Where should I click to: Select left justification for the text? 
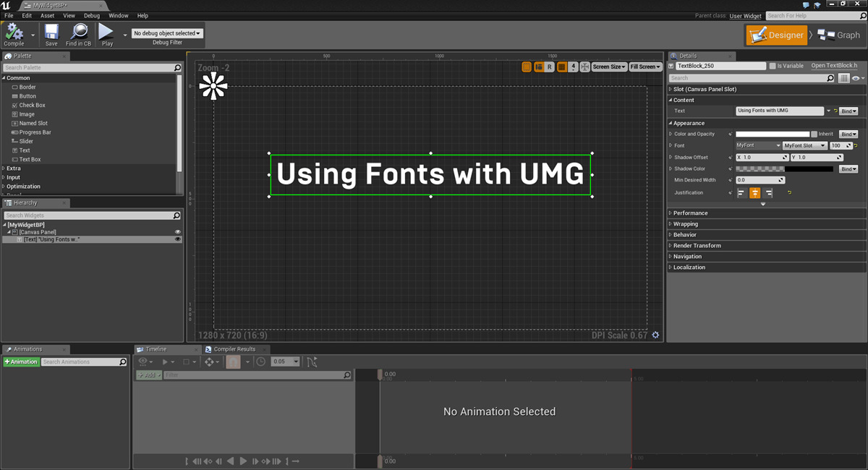tap(741, 192)
